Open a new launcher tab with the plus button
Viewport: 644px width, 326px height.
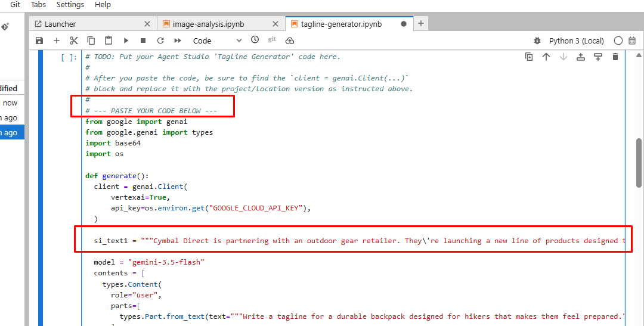[x=420, y=23]
